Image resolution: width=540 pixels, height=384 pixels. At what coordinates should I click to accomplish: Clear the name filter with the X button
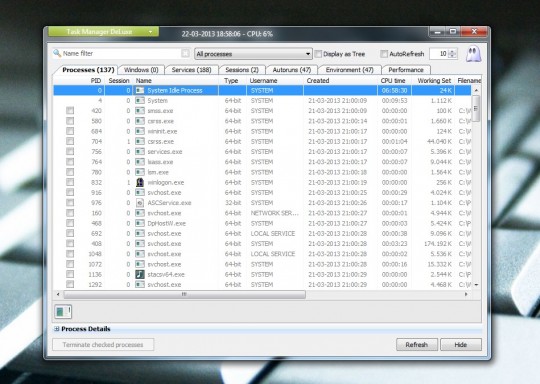click(x=185, y=53)
